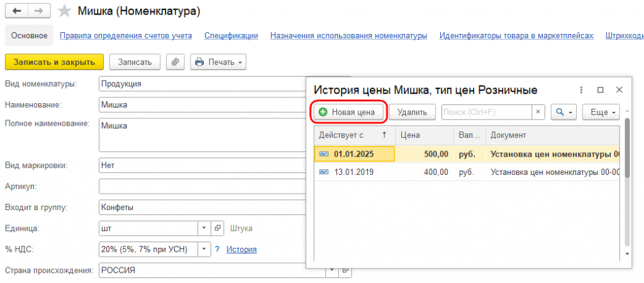Select the row dated 01.01.2025
The height and width of the screenshot is (283, 644).
pos(467,154)
